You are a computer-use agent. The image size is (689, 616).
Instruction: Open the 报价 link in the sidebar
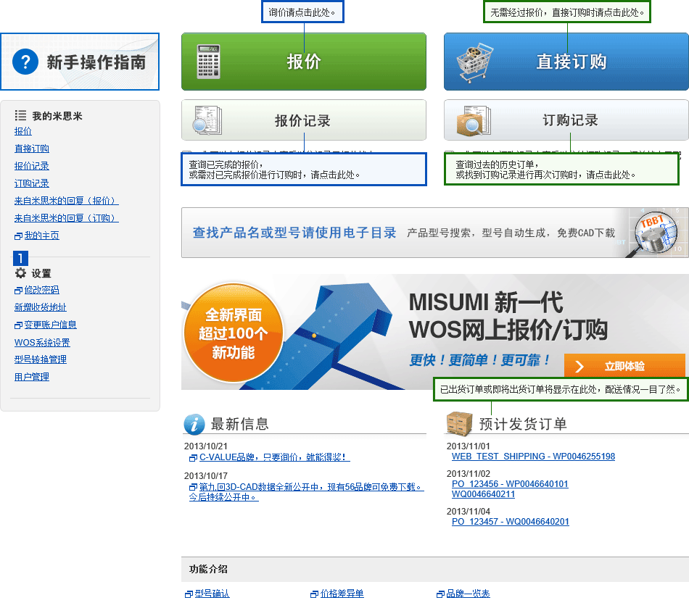[23, 131]
